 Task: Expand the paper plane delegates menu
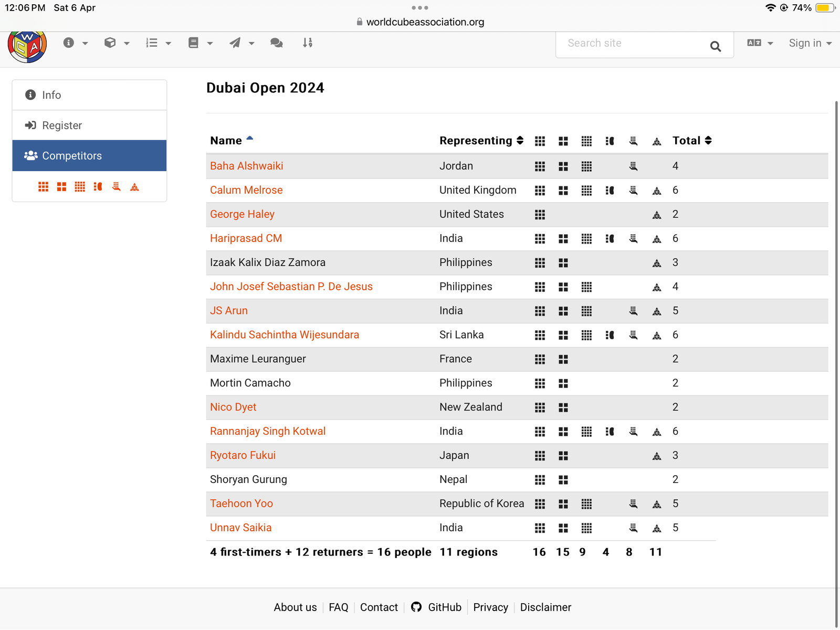click(241, 43)
